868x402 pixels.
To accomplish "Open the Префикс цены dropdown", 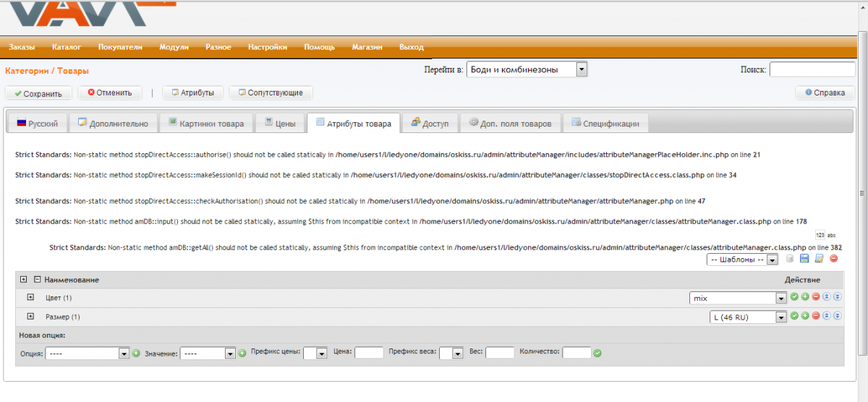I will coord(315,354).
